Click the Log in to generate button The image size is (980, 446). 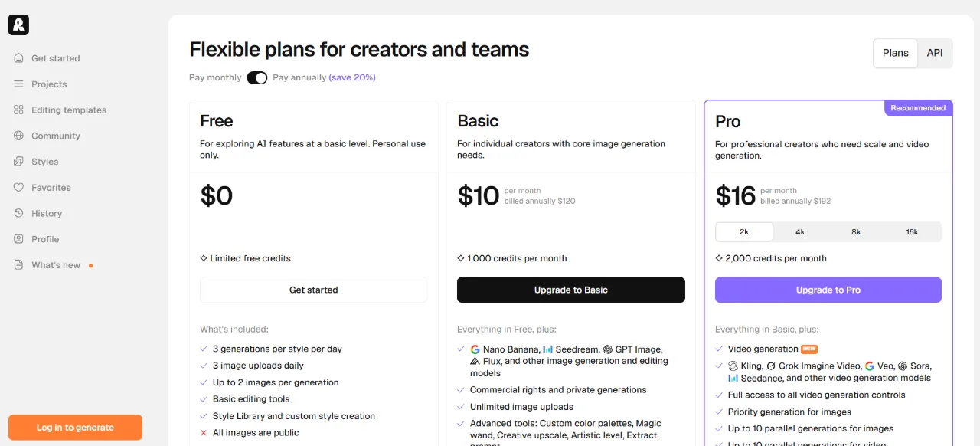(x=75, y=428)
